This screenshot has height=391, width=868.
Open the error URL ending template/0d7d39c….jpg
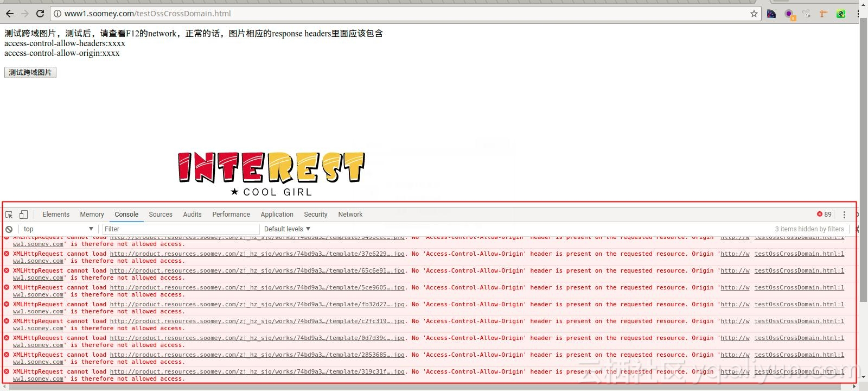(x=258, y=338)
